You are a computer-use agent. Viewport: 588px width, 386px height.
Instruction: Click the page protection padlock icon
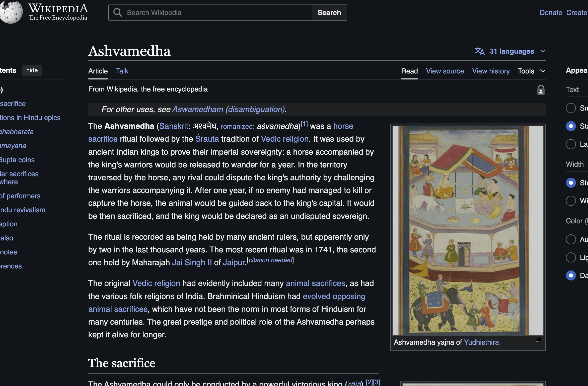541,90
